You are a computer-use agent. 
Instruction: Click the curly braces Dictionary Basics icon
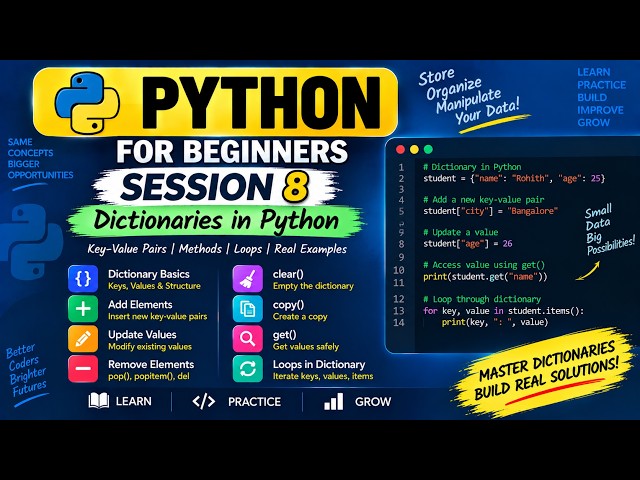83,279
